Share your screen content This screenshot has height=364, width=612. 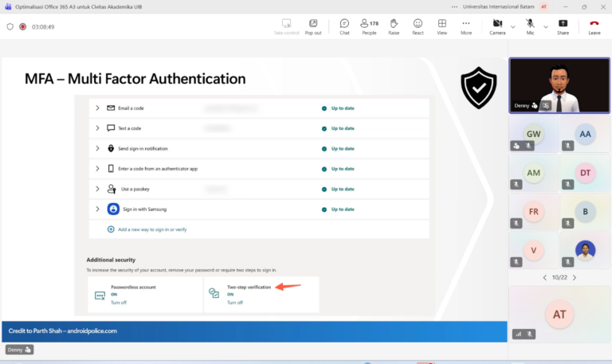point(563,27)
